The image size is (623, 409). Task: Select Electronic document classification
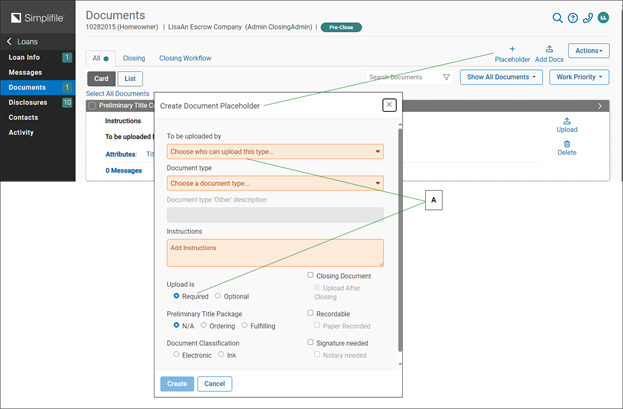(176, 354)
